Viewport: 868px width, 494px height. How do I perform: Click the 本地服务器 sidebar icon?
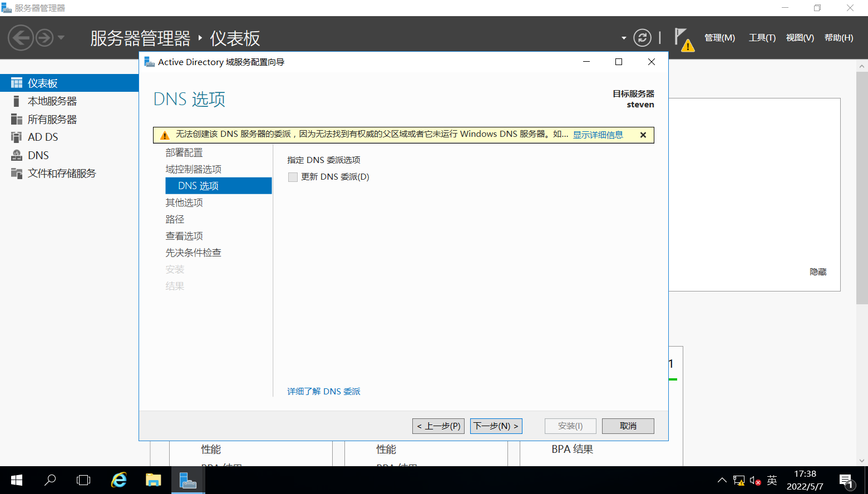[17, 101]
